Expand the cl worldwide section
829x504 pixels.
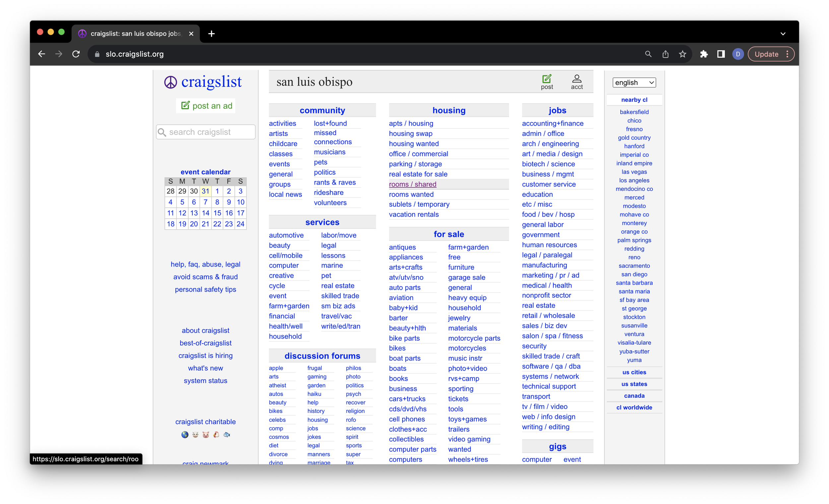[634, 408]
